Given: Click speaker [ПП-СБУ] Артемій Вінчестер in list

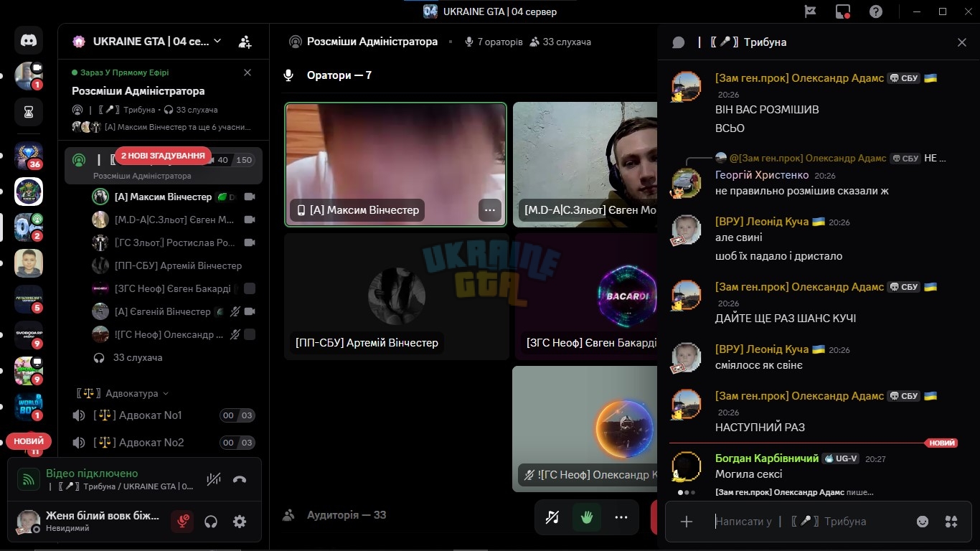Looking at the screenshot, I should 174,265.
